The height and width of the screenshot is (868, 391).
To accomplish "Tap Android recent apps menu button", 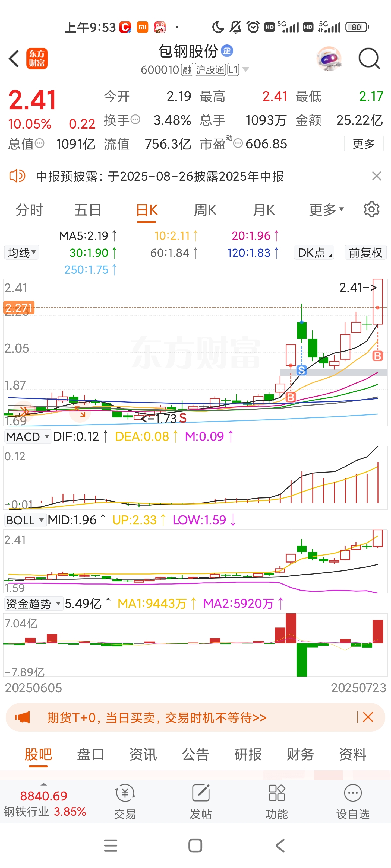I will [111, 845].
